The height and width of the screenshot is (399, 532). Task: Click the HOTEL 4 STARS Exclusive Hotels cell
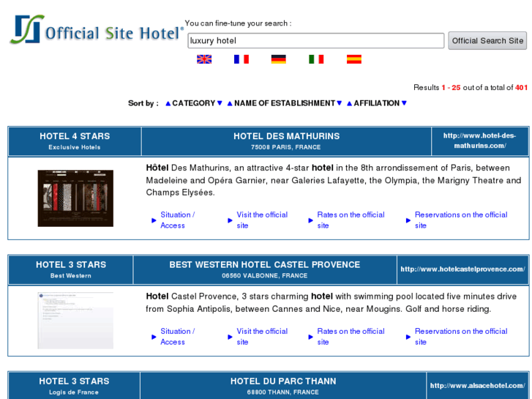tap(75, 141)
